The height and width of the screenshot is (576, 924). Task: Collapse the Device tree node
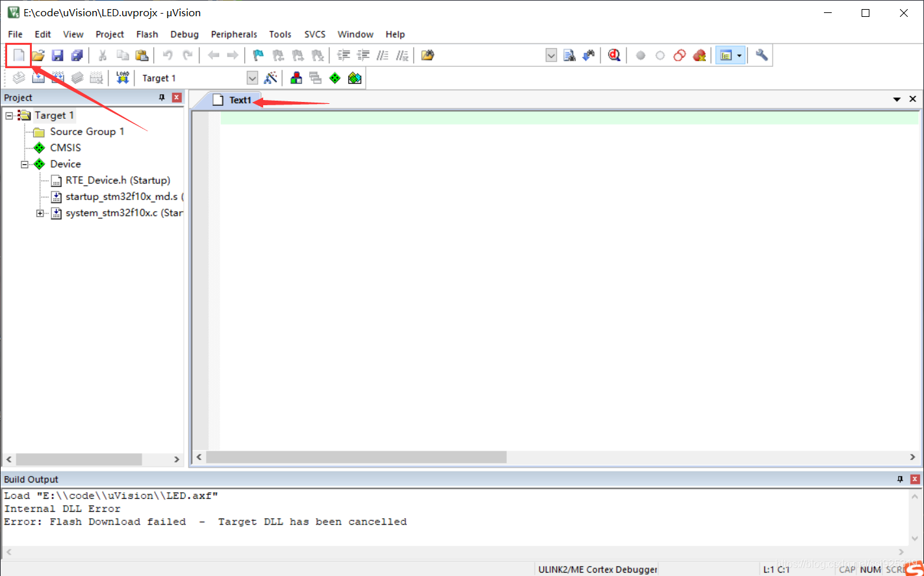25,164
